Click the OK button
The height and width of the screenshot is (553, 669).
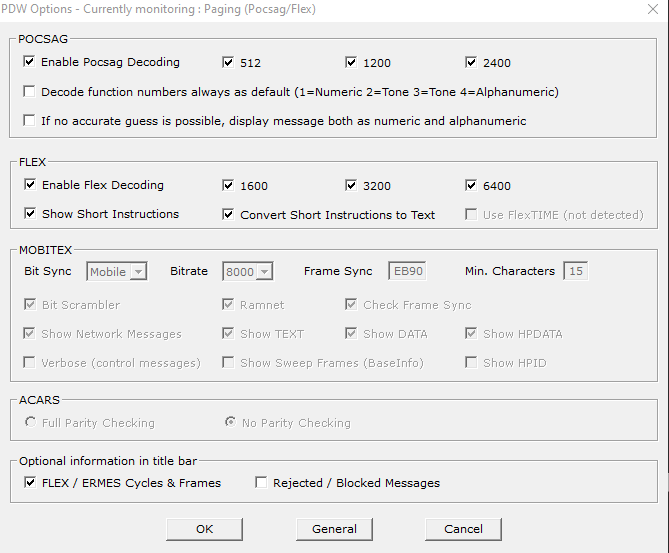[x=204, y=529]
